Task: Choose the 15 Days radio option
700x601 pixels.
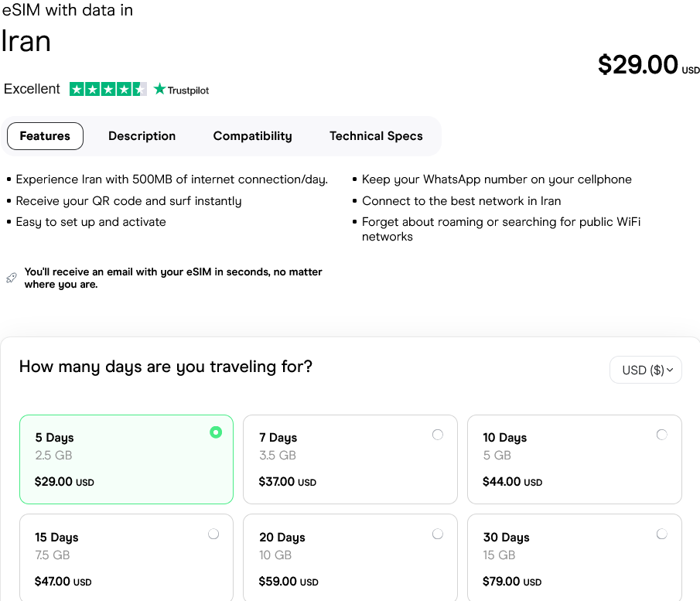Action: pos(213,534)
